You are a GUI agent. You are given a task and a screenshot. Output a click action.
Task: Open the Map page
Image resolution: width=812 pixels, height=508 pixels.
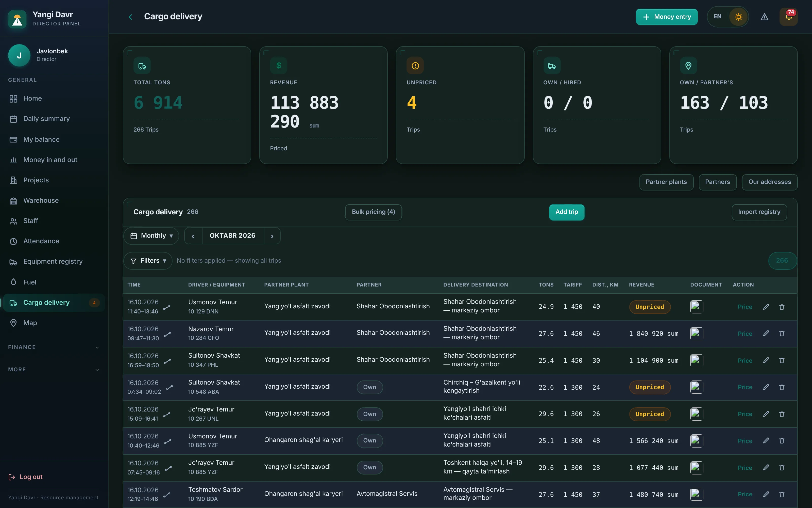coord(54,323)
